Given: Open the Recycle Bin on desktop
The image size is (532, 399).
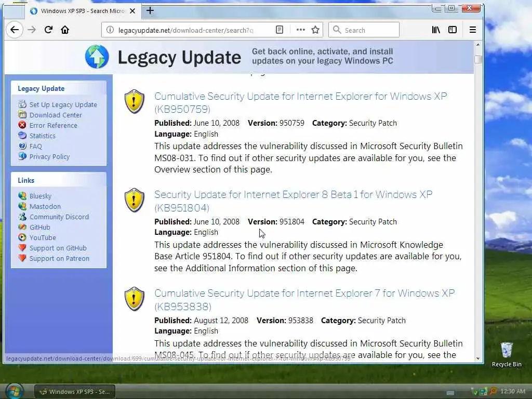Looking at the screenshot, I should [x=507, y=354].
